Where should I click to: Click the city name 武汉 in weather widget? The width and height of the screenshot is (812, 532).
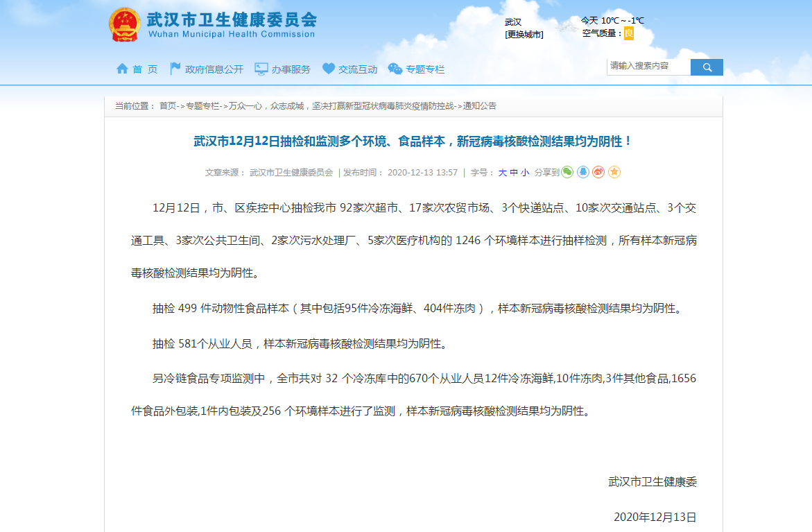513,22
